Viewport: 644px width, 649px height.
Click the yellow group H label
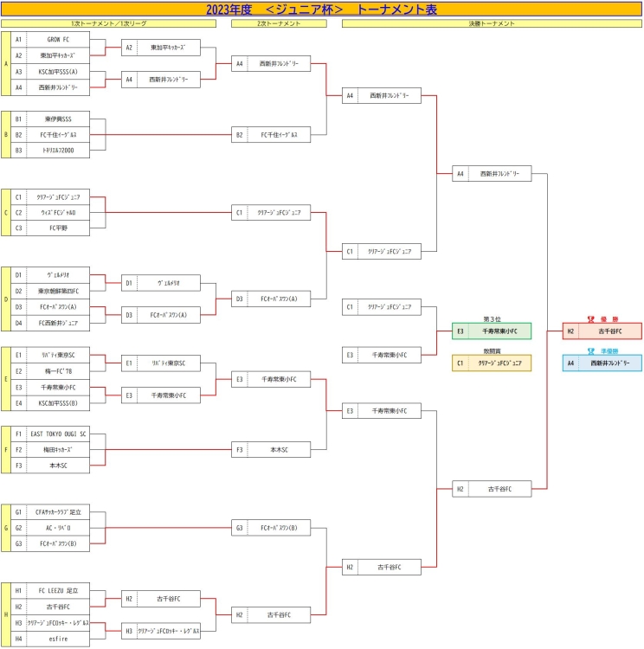coord(6,614)
